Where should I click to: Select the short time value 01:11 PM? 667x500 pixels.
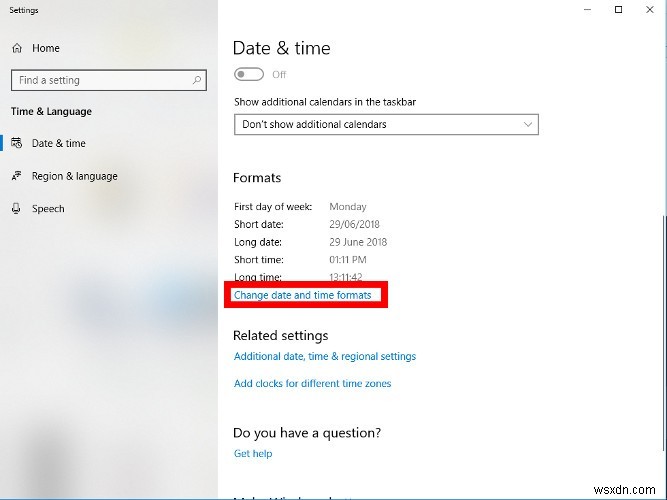(348, 260)
